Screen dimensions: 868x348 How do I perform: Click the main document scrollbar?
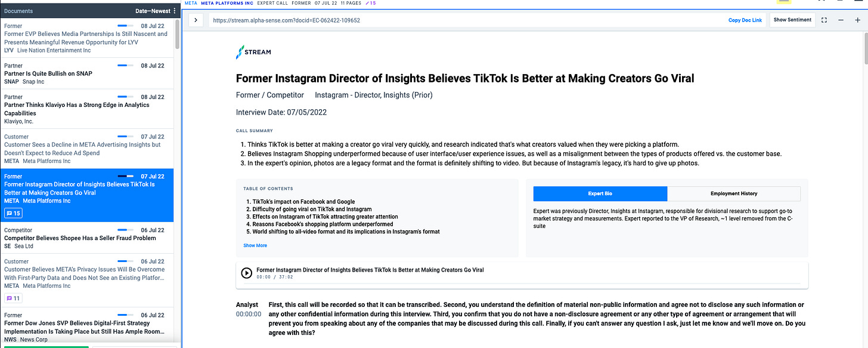click(865, 48)
